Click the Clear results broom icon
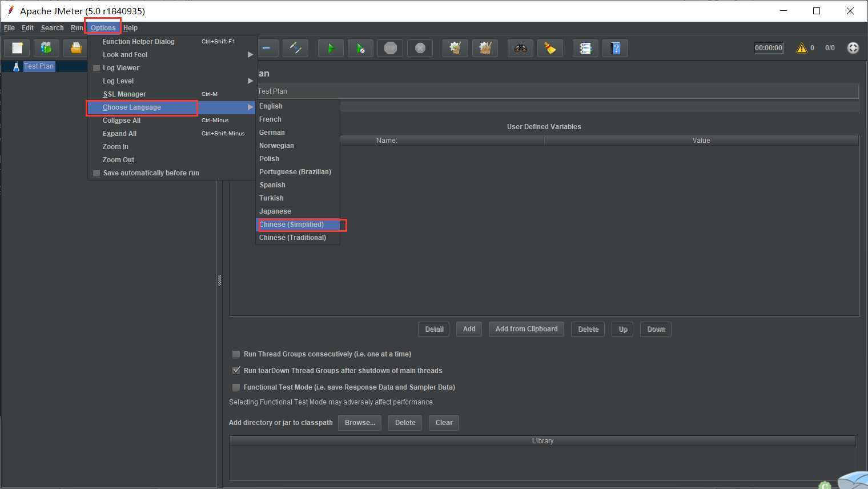 (x=455, y=48)
